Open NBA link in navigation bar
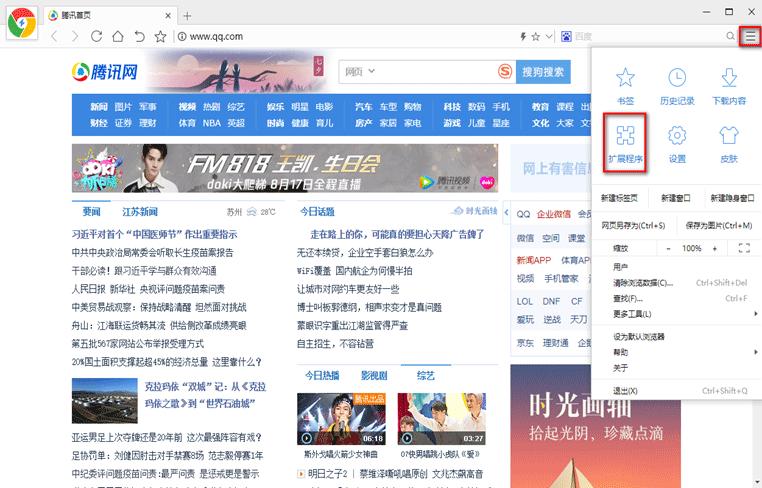 [212, 123]
